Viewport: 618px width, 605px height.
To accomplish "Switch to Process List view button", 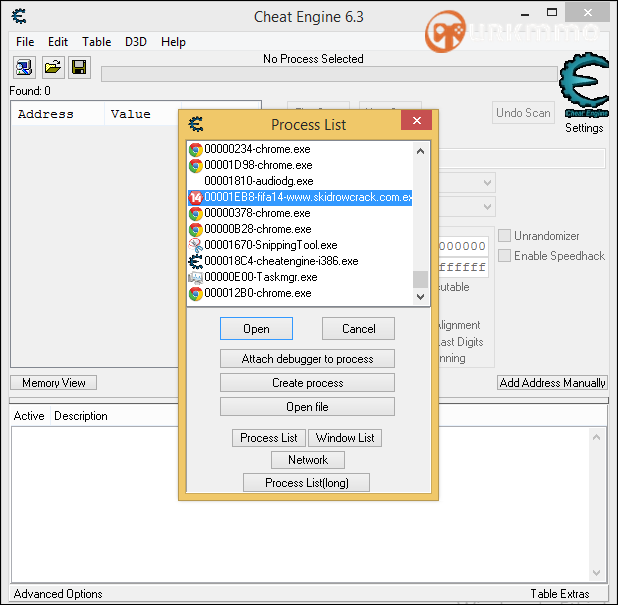I will [269, 438].
